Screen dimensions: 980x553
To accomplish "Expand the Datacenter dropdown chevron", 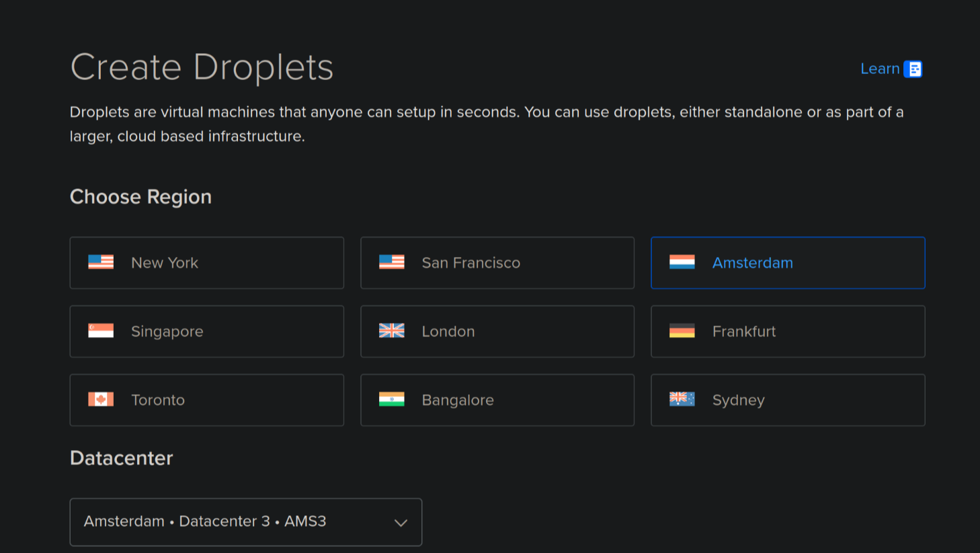I will (401, 523).
